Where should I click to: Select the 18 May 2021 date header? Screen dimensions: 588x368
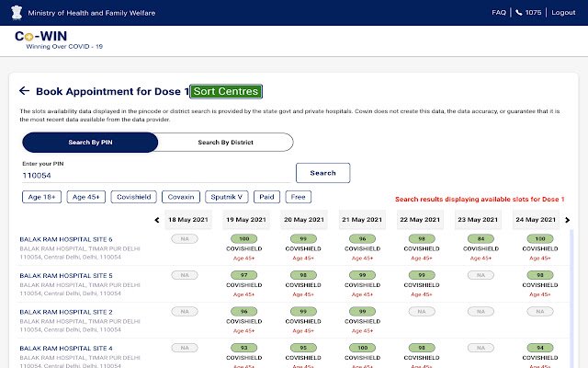coord(188,220)
